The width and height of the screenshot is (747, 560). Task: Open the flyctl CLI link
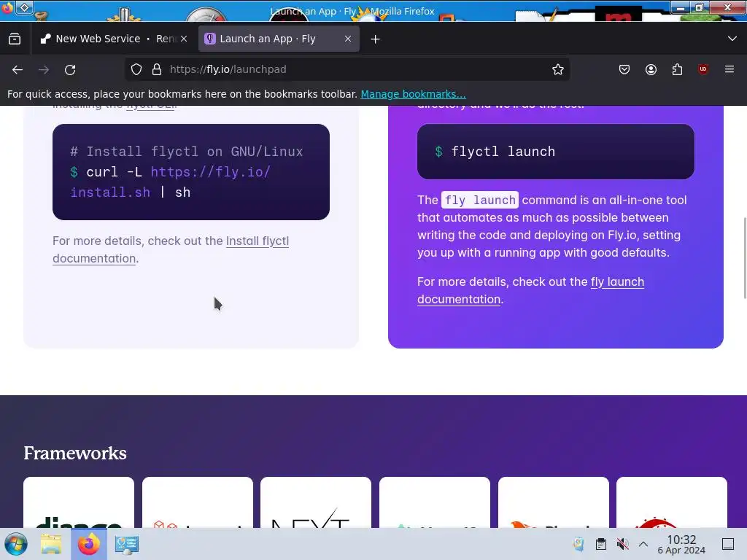coord(150,106)
